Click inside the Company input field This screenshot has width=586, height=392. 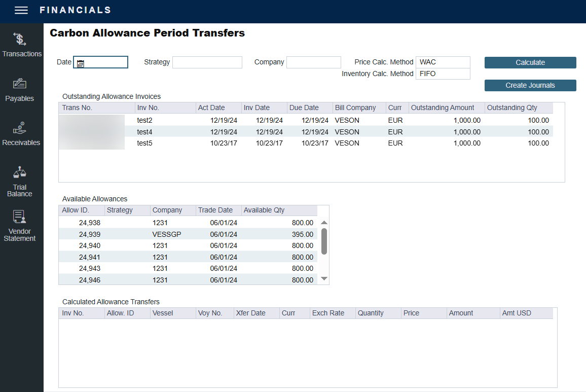pos(313,62)
